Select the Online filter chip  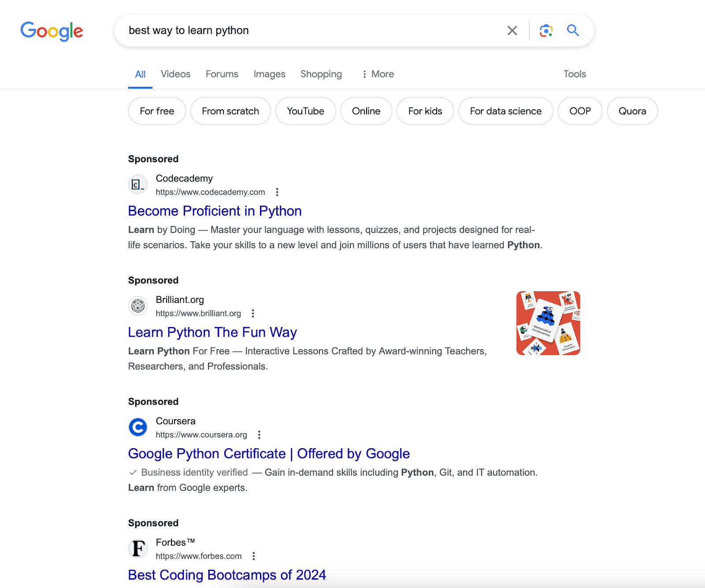click(366, 111)
